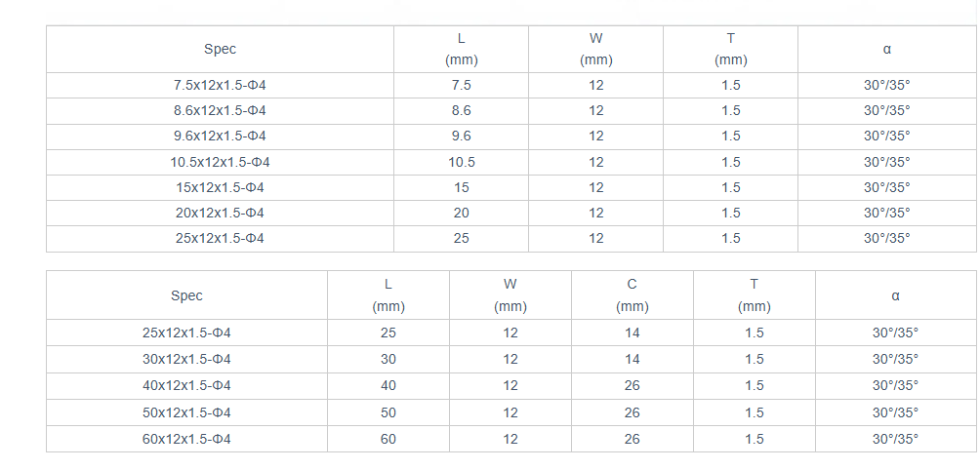Image resolution: width=980 pixels, height=470 pixels.
Task: Click the α value in the 15x12x1.5-Φ4 row
Action: 886,187
